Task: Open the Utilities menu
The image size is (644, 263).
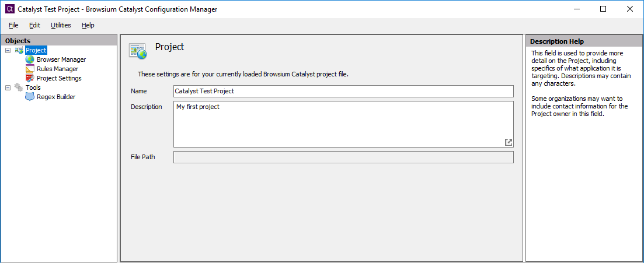Action: 61,25
